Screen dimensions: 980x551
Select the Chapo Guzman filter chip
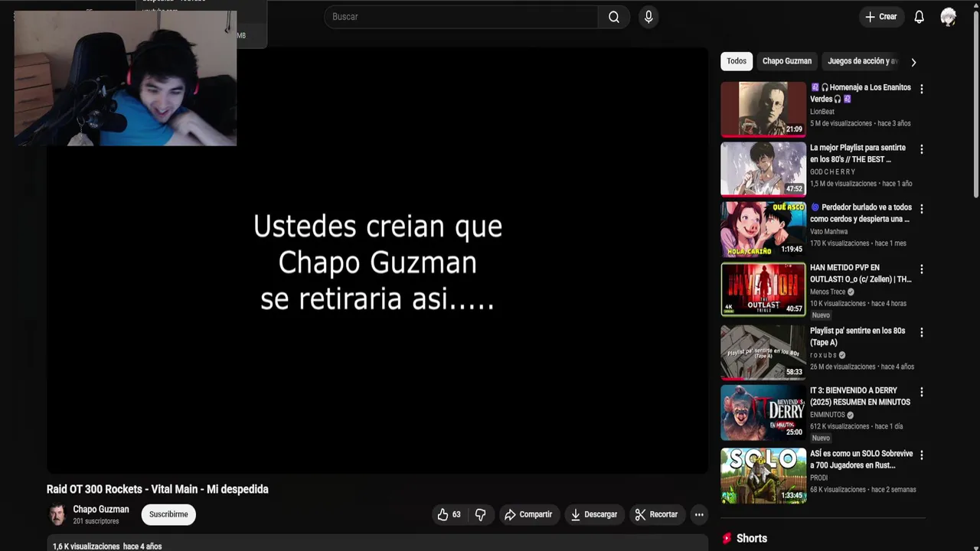pos(786,61)
